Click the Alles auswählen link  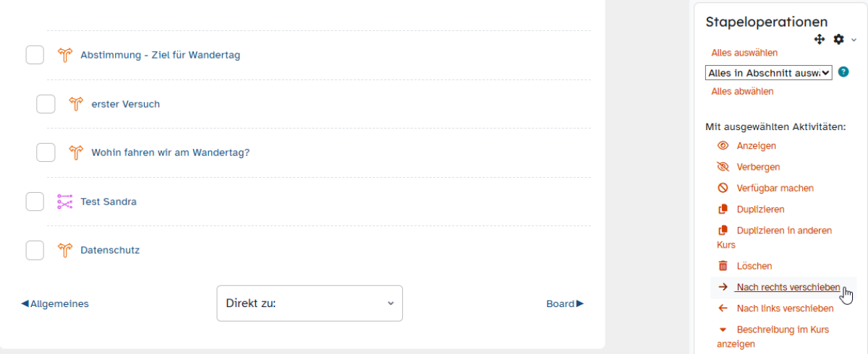coord(744,53)
